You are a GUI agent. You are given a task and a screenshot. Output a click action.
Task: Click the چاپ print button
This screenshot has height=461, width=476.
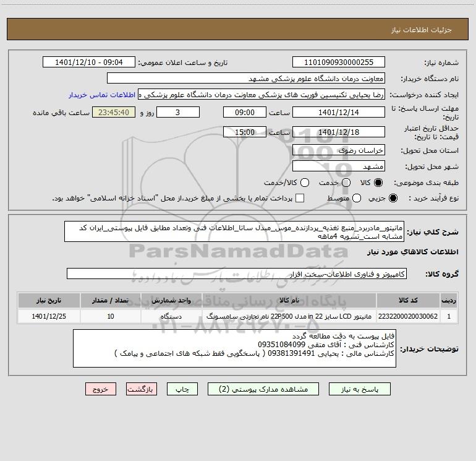182,389
